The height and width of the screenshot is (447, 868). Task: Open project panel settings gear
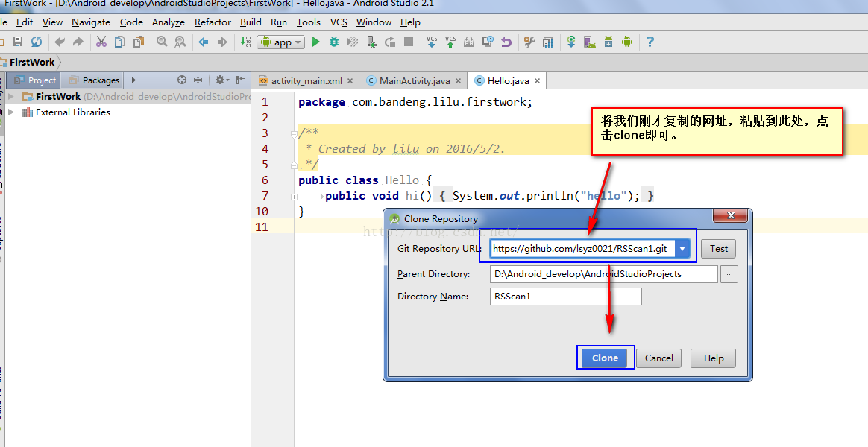point(221,80)
